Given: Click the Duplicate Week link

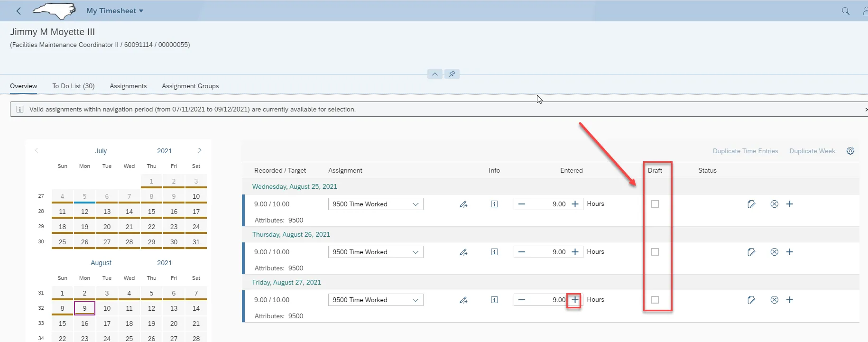Looking at the screenshot, I should pos(812,151).
